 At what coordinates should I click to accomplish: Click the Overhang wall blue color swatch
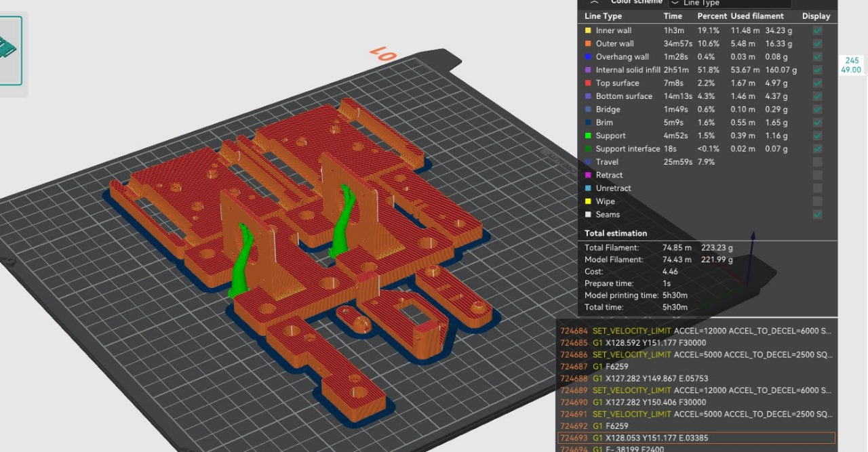(588, 57)
